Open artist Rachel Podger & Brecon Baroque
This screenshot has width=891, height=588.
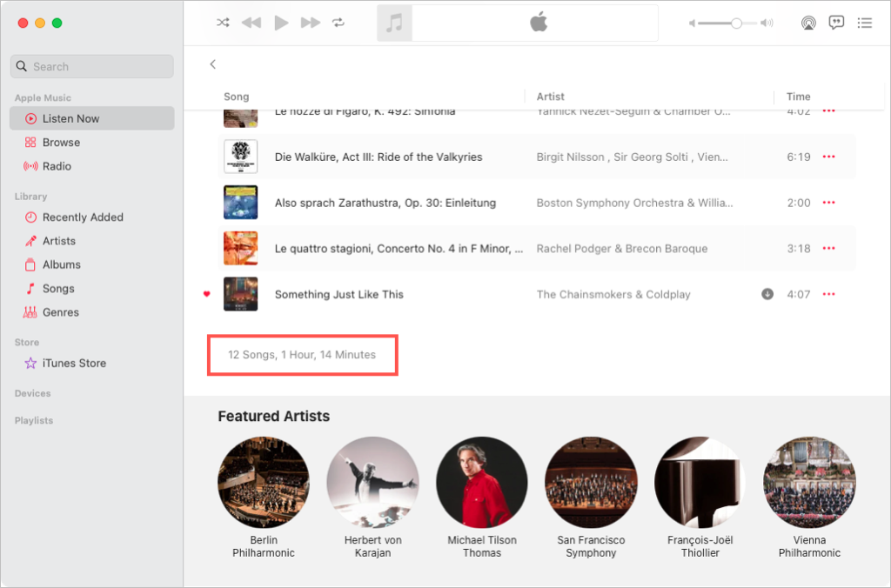(x=621, y=249)
